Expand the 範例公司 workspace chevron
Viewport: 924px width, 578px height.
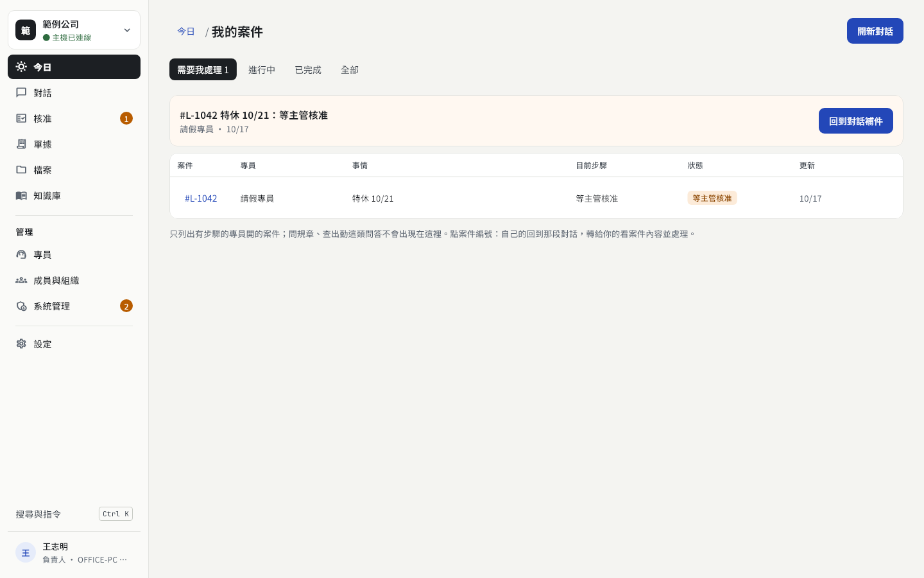(x=127, y=30)
